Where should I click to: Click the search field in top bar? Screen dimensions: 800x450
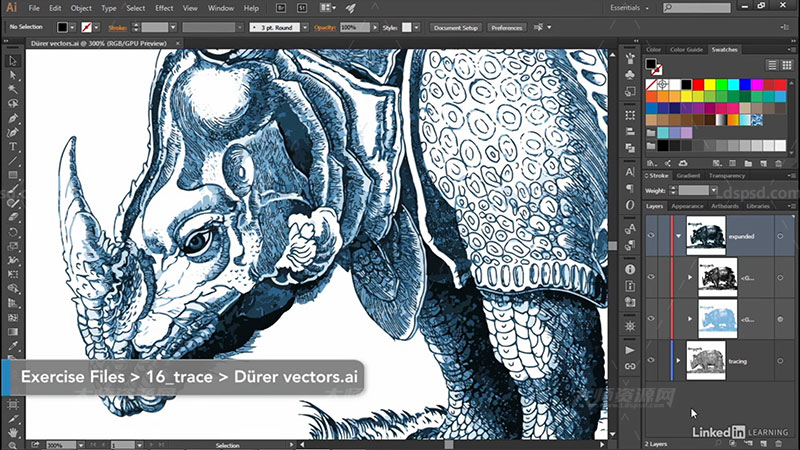[x=697, y=8]
